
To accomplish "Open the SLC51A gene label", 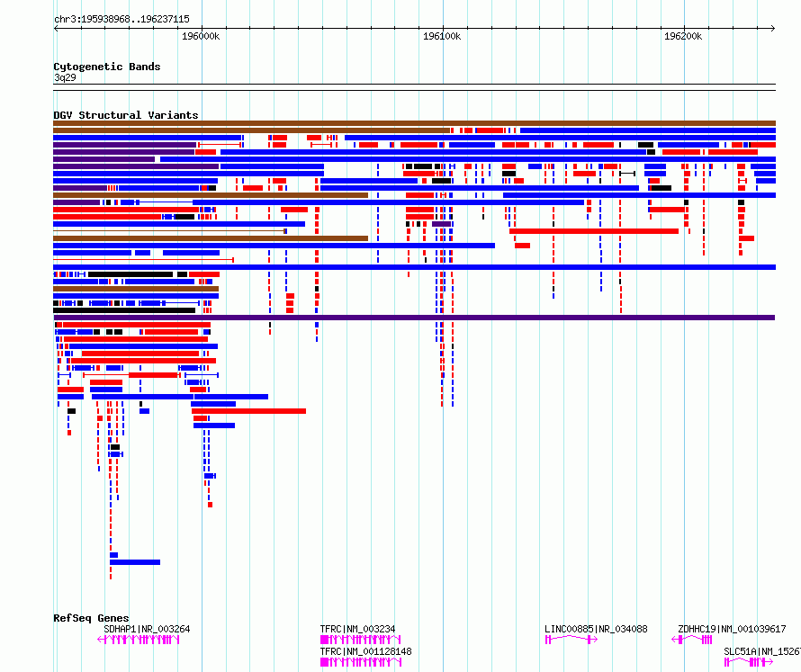I will click(x=762, y=651).
